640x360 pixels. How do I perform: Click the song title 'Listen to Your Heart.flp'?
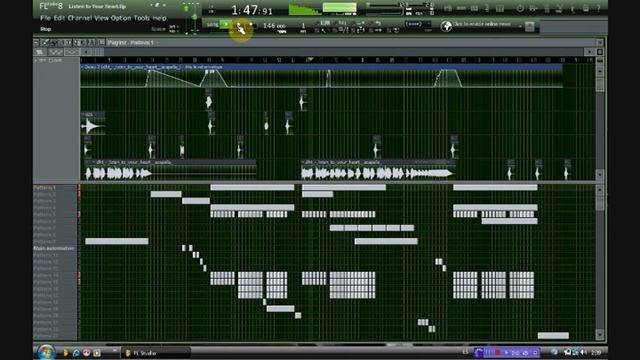tap(97, 7)
